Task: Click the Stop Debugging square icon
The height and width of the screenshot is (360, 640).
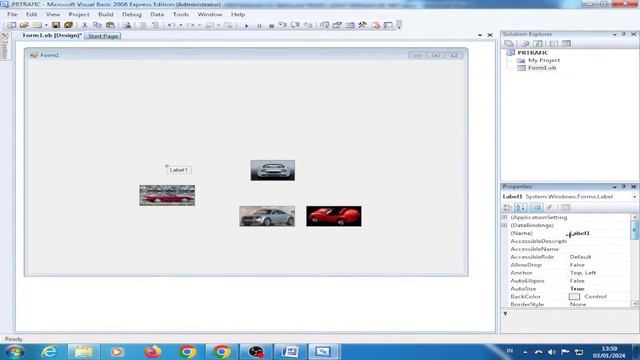Action: (x=271, y=26)
